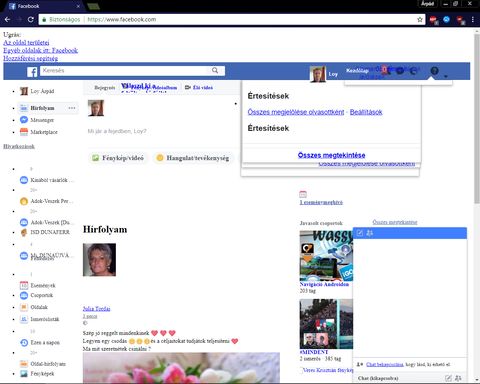
Task: Mark all notifications read via Összes megjelölése olvasottként
Action: pyautogui.click(x=296, y=112)
